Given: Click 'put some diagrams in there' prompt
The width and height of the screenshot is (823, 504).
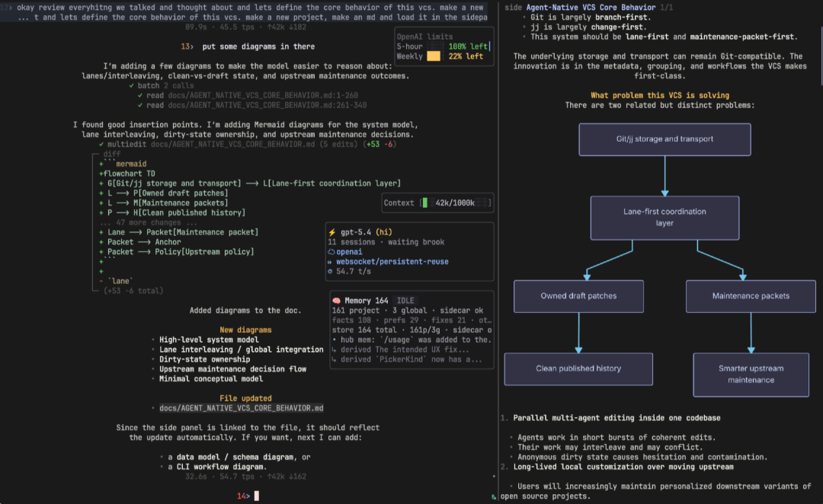Looking at the screenshot, I should point(258,46).
